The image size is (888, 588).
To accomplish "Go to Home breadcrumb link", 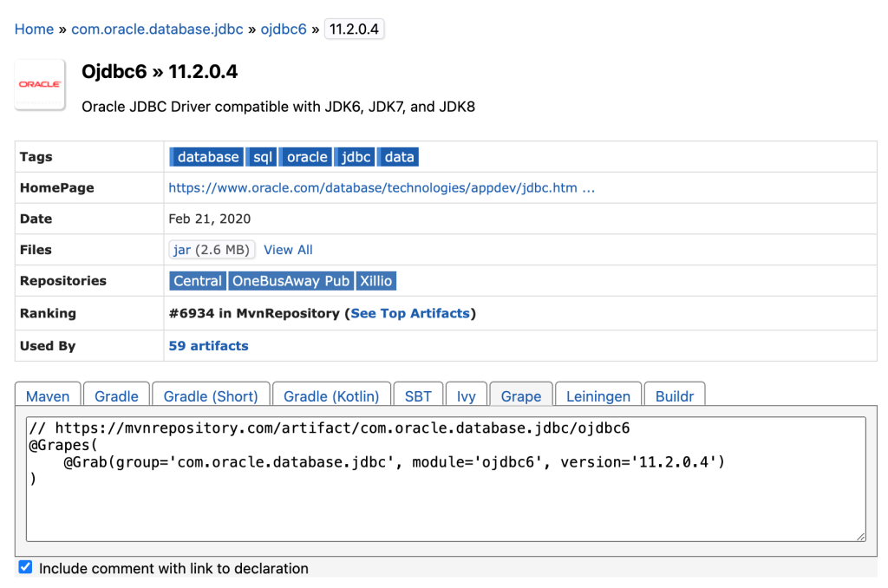I will (34, 29).
